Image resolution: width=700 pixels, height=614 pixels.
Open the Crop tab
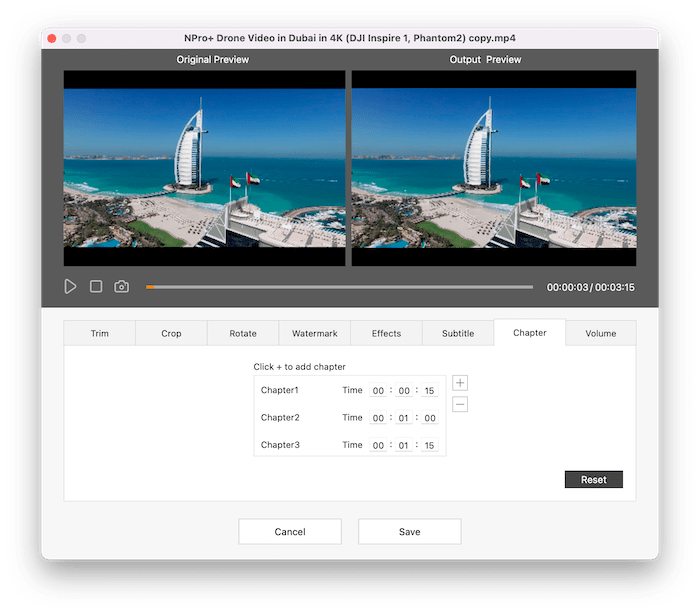[x=171, y=333]
